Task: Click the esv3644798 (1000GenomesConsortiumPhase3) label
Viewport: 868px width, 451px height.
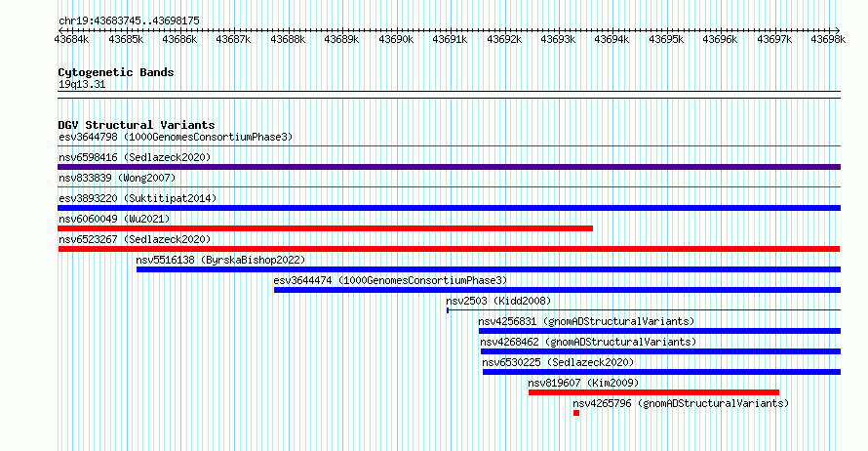Action: pyautogui.click(x=176, y=137)
